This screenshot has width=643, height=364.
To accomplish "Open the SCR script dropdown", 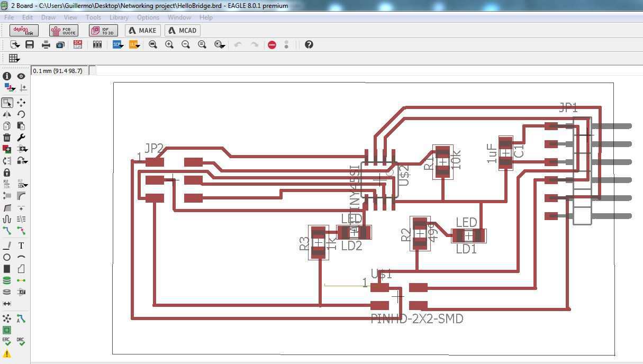I will click(118, 45).
